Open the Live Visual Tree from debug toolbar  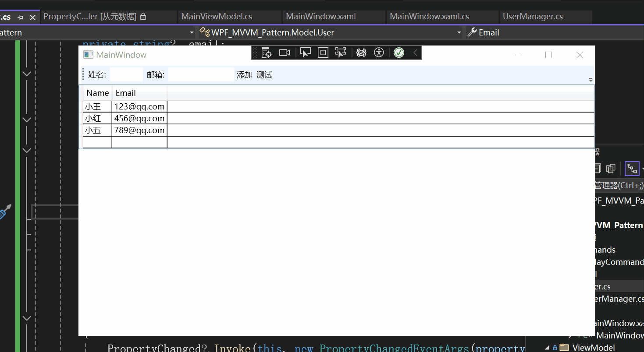(x=267, y=52)
